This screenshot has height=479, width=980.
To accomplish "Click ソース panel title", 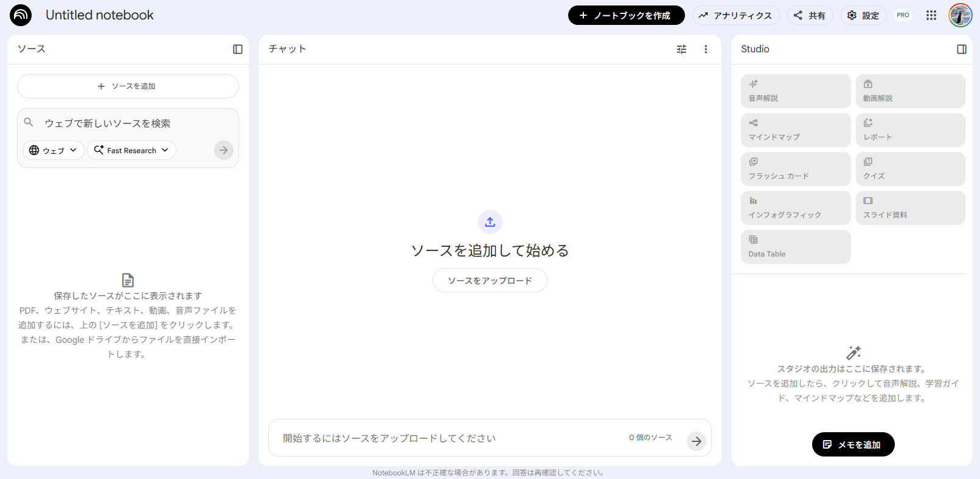I will (32, 49).
